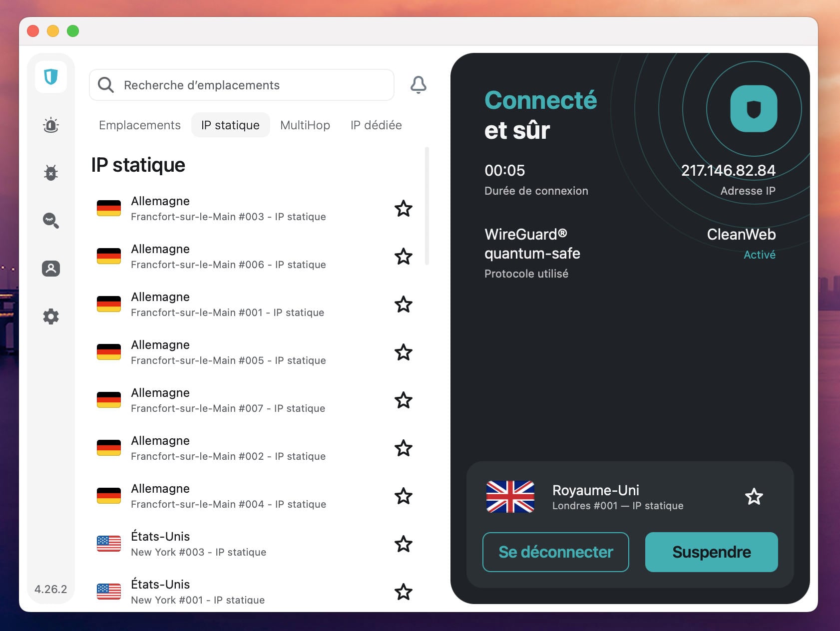This screenshot has width=840, height=631.
Task: Open the Alert feature from the sidebar
Action: pos(50,125)
